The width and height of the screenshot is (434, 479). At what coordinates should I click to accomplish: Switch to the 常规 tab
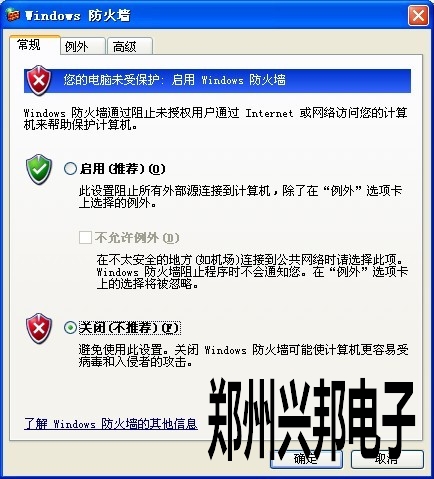pyautogui.click(x=29, y=44)
